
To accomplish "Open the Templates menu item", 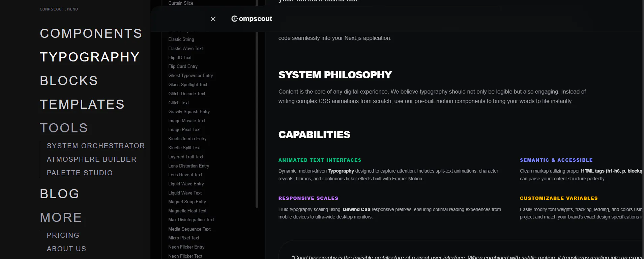I will point(82,104).
